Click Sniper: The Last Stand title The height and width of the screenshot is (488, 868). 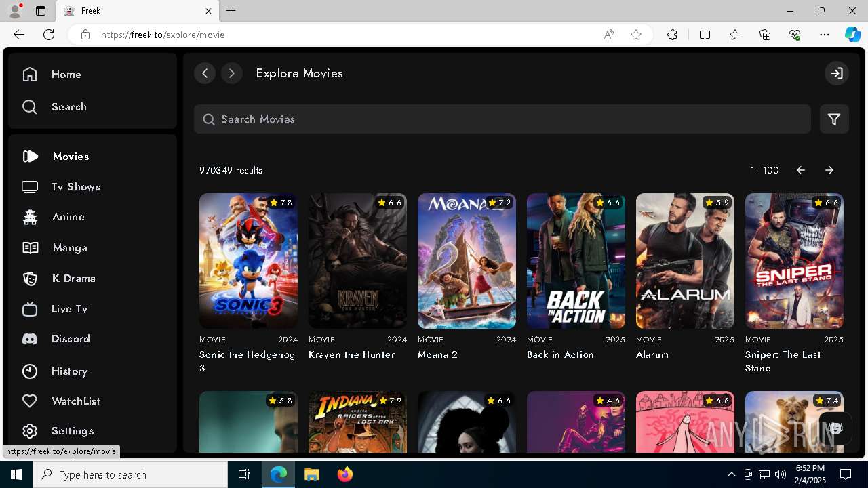click(x=783, y=361)
